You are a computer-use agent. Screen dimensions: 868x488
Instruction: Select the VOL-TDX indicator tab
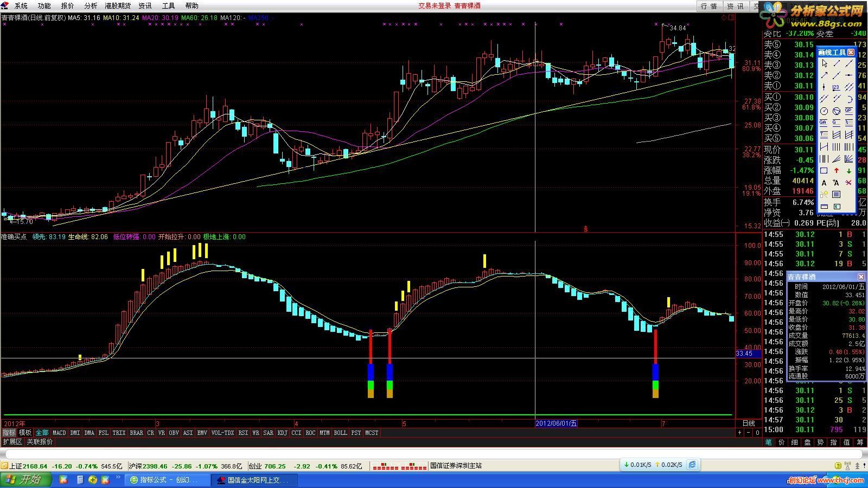pos(222,433)
